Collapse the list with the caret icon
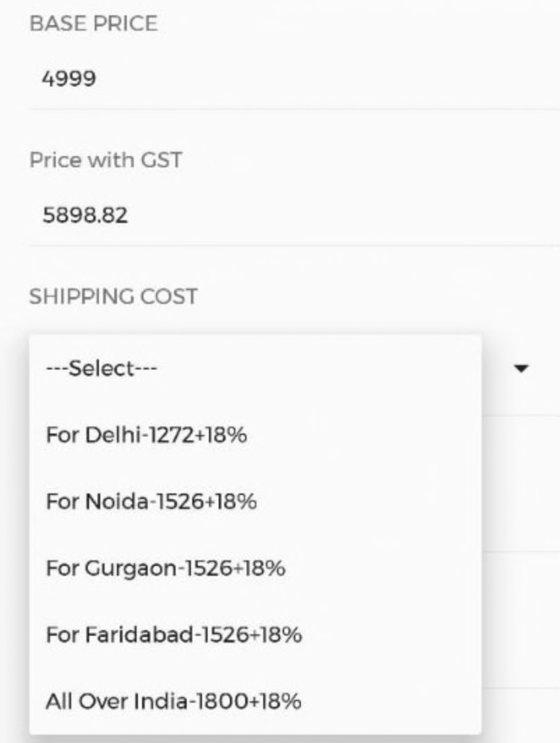Image resolution: width=560 pixels, height=743 pixels. [521, 368]
